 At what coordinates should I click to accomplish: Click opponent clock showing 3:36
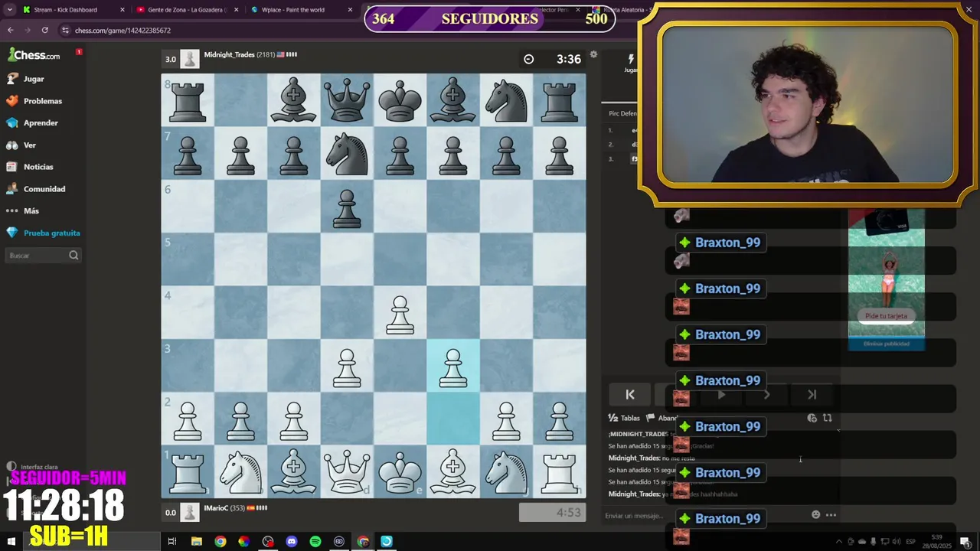pyautogui.click(x=553, y=59)
